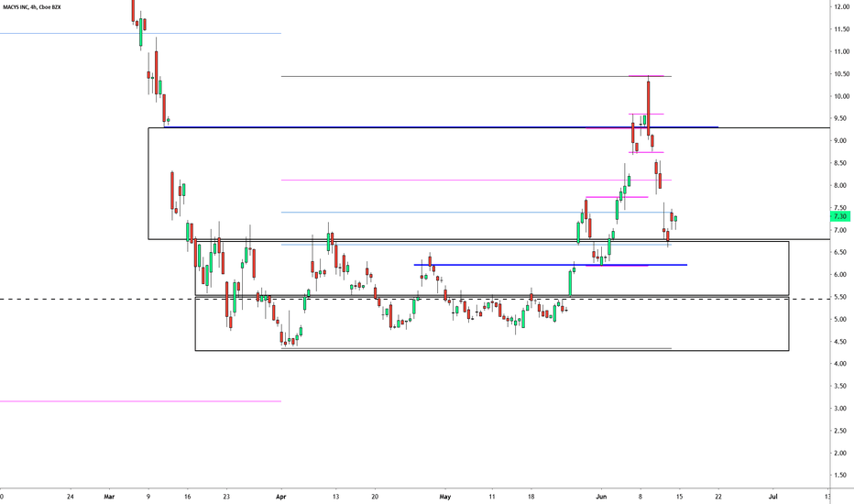Click the 6.50 price axis label

(841, 252)
